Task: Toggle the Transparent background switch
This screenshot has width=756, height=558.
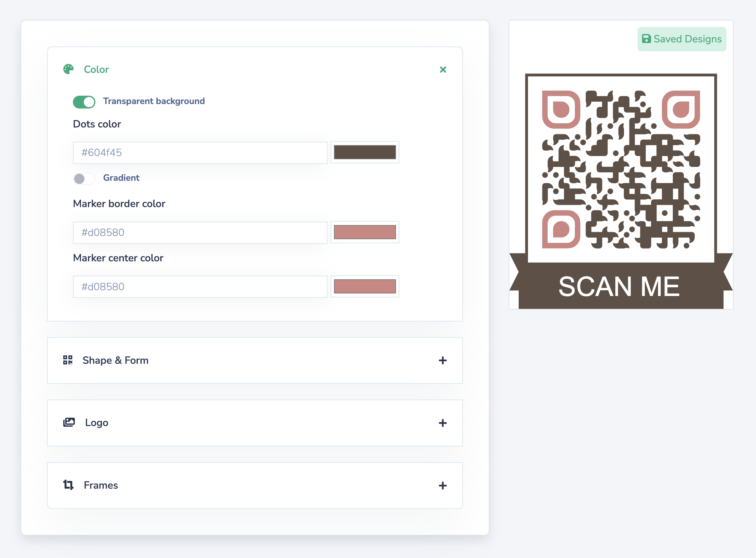Action: 84,102
